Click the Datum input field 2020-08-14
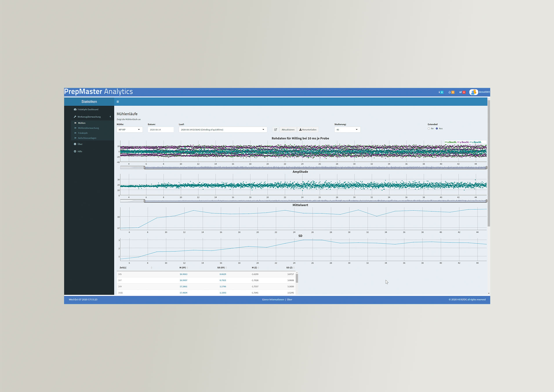This screenshot has width=554, height=392. (x=161, y=130)
